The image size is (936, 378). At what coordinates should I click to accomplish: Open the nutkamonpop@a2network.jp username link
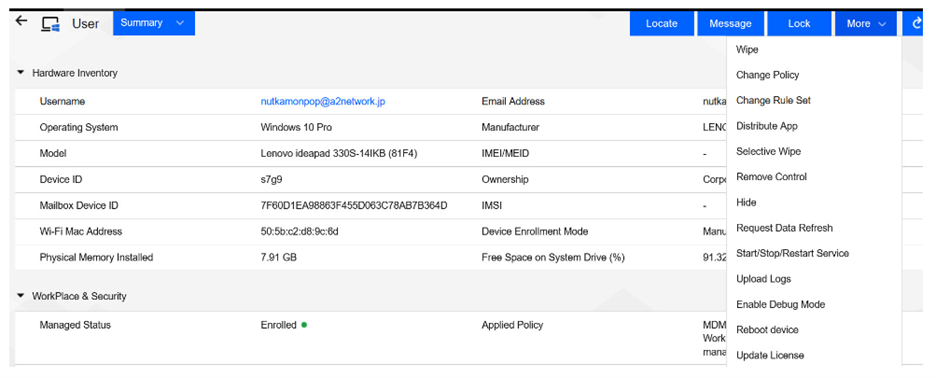323,102
